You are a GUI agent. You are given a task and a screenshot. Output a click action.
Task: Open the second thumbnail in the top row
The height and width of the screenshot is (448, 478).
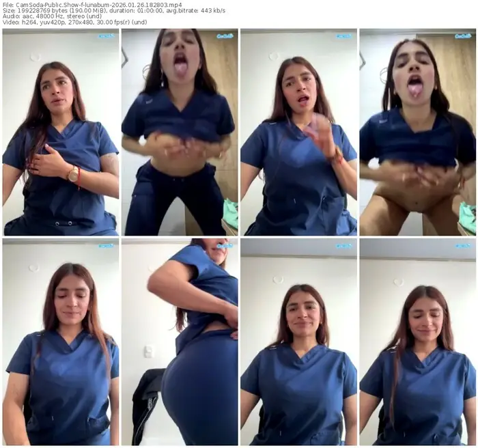coord(180,133)
